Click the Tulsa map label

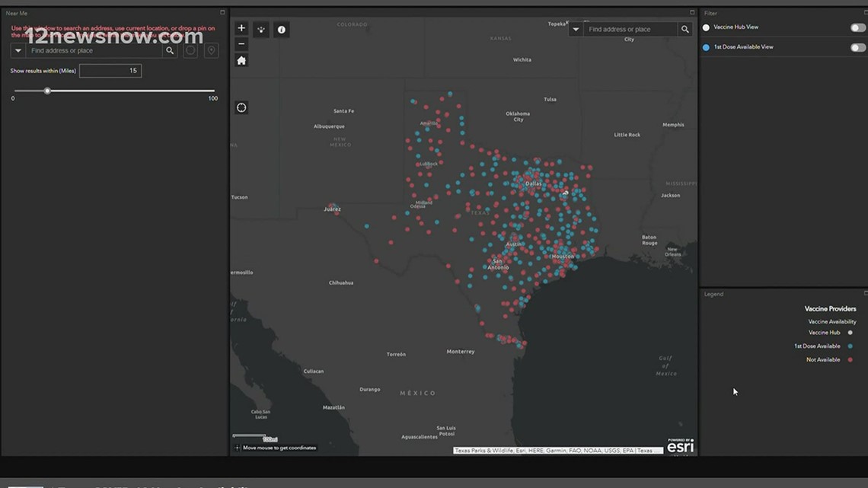(550, 99)
